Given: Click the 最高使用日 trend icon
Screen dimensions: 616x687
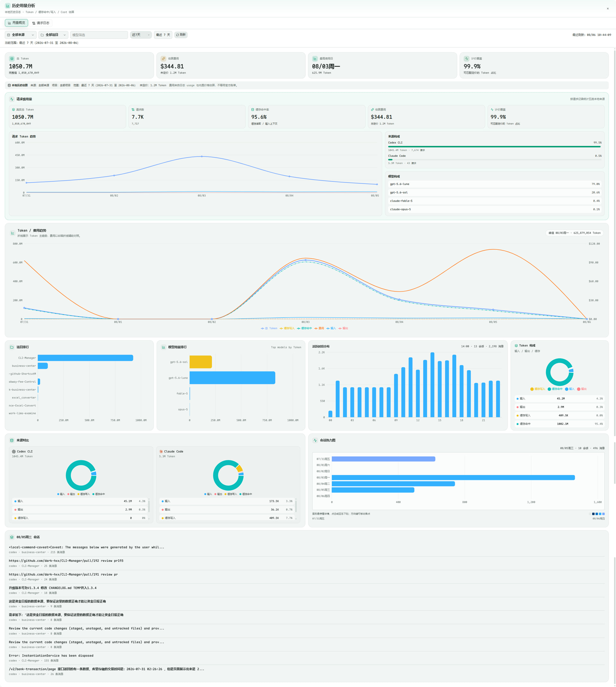Looking at the screenshot, I should click(315, 58).
